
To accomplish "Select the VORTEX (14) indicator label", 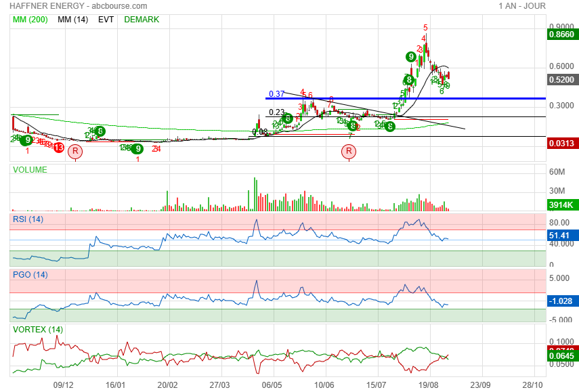I will pyautogui.click(x=38, y=330).
